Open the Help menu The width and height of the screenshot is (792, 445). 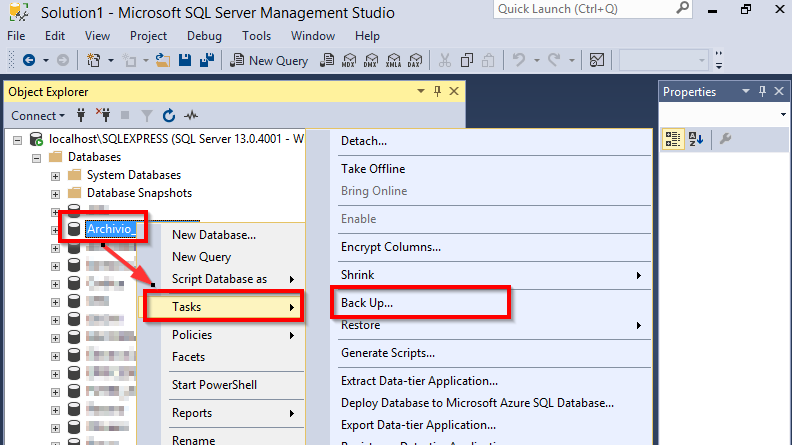[x=367, y=36]
